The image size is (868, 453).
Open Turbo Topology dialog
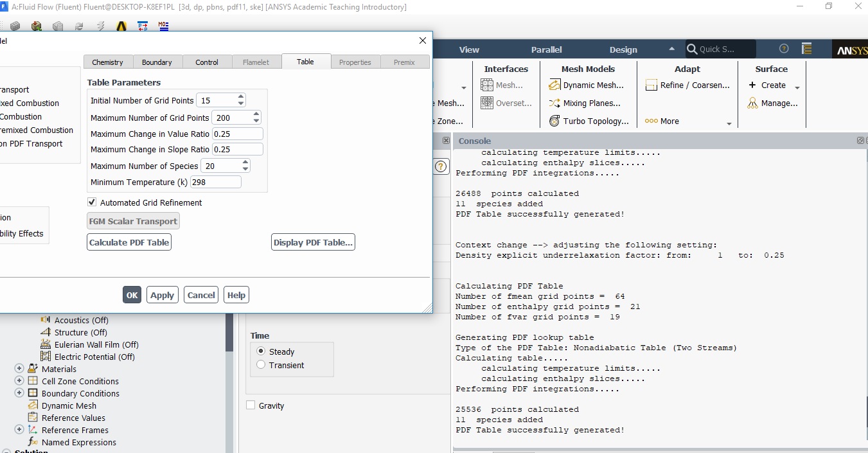[x=589, y=121]
